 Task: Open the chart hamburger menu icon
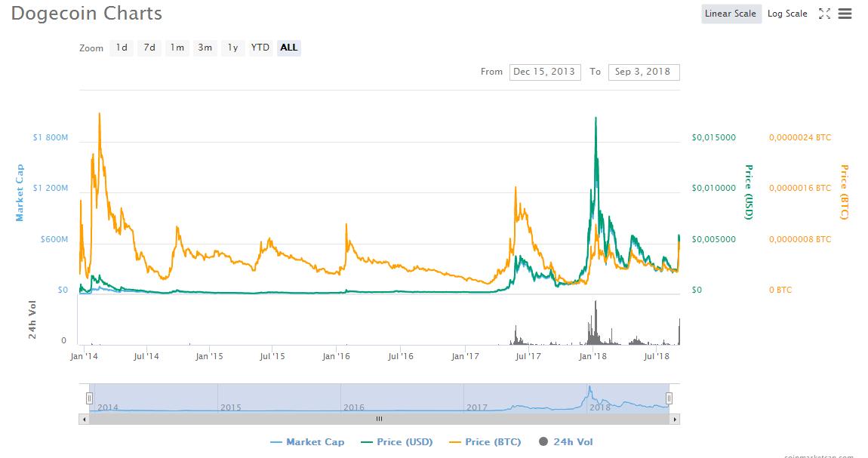845,14
